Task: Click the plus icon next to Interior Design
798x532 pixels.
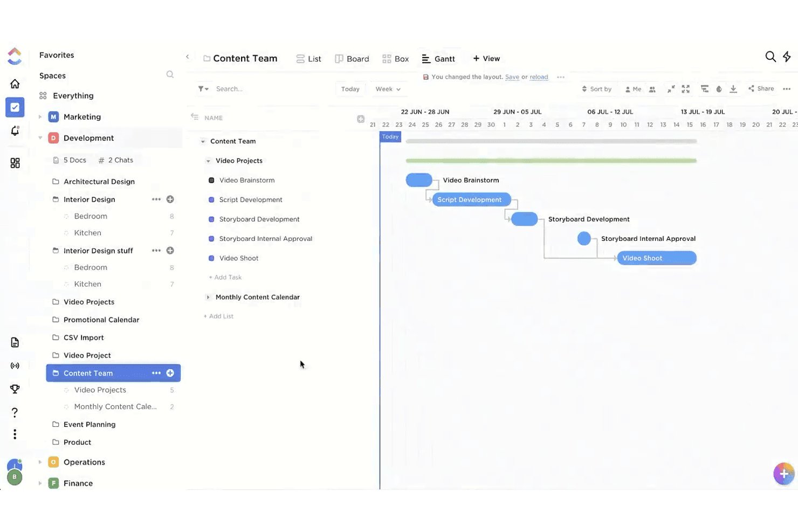Action: [x=170, y=199]
